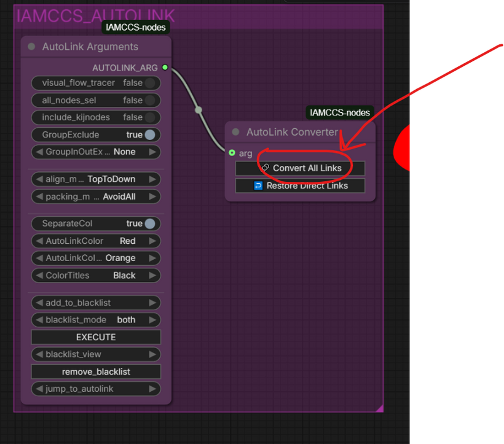Click the group resize corner handle
504x444 pixels.
point(379,408)
